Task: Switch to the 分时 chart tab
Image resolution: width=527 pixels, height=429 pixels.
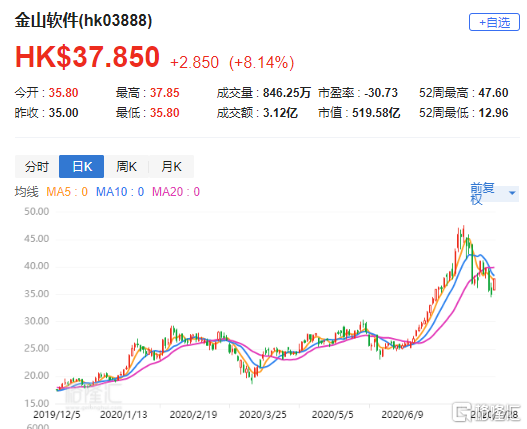Action: click(37, 166)
